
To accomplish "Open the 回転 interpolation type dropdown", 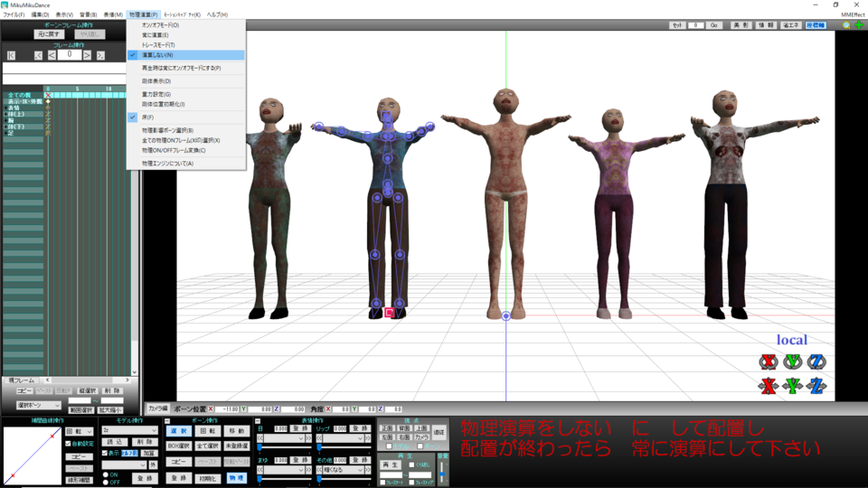I will [80, 431].
